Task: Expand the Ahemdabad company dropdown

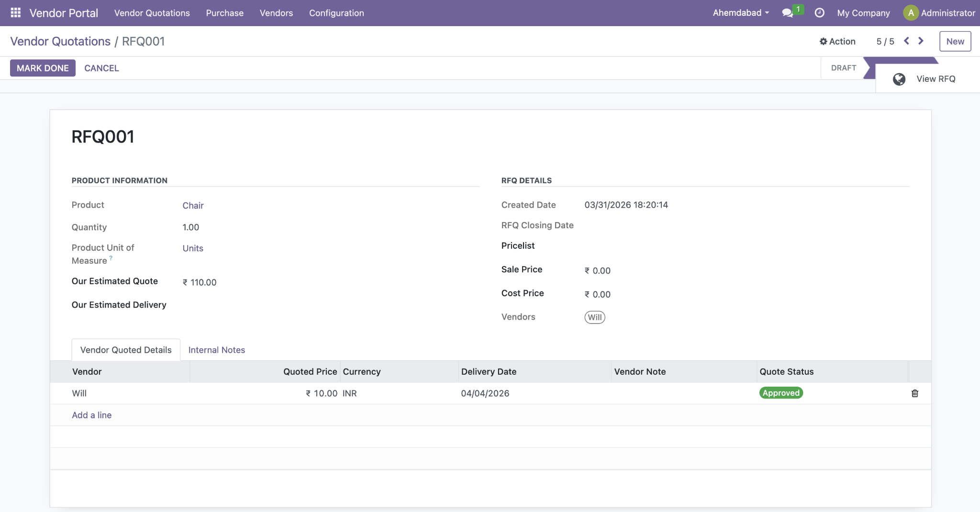Action: (x=741, y=13)
